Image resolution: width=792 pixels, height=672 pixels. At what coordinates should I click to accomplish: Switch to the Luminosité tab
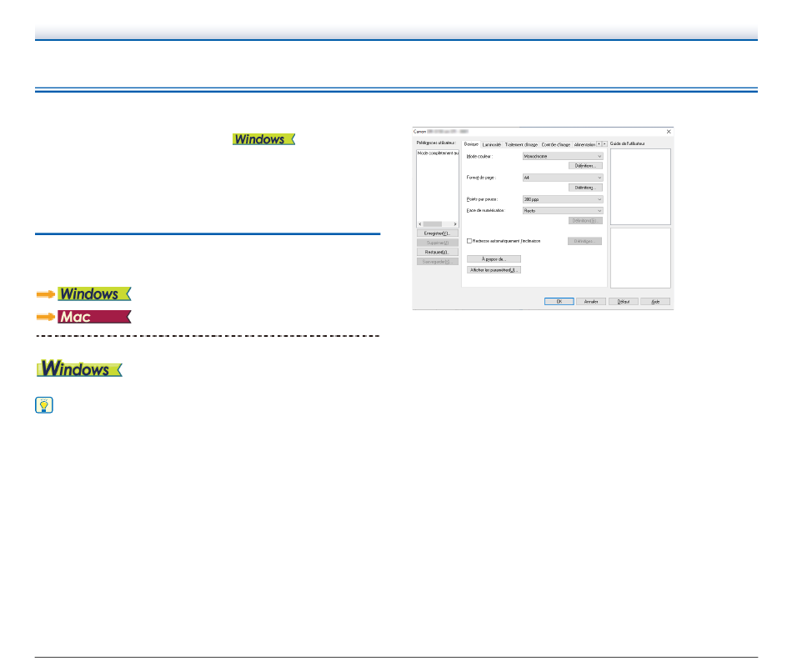(492, 145)
